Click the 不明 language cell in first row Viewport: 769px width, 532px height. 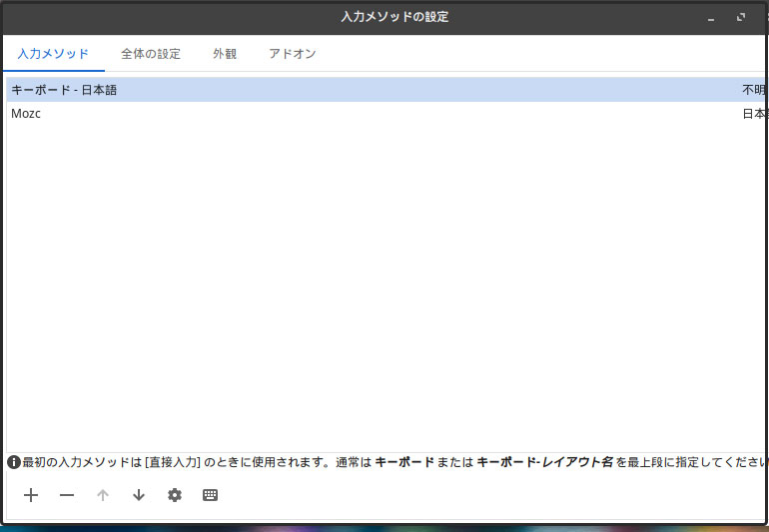(754, 90)
